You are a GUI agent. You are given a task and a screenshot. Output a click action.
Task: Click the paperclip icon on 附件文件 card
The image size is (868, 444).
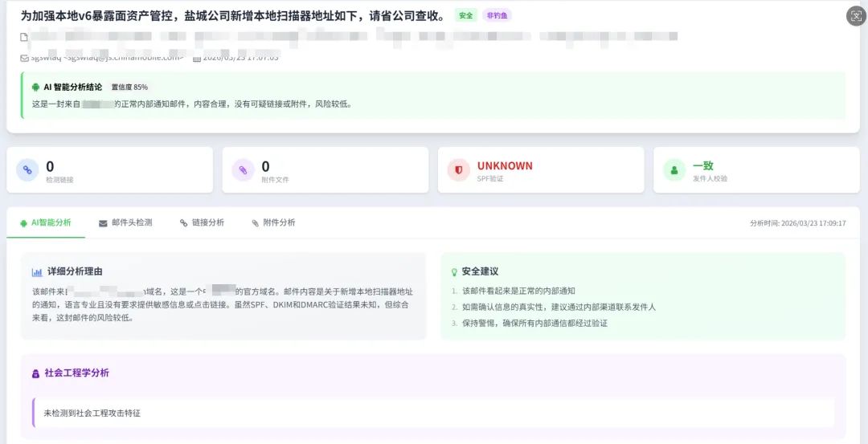coord(243,169)
